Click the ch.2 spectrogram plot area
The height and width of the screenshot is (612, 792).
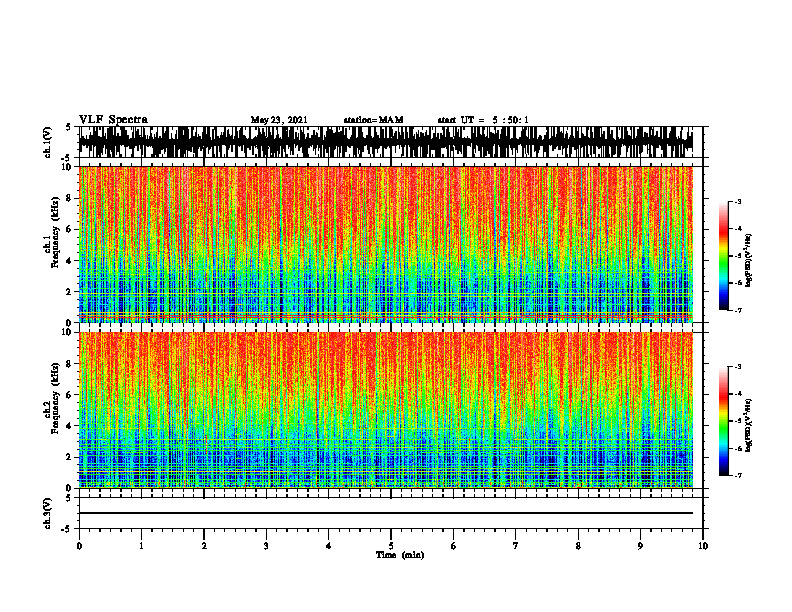coord(386,410)
